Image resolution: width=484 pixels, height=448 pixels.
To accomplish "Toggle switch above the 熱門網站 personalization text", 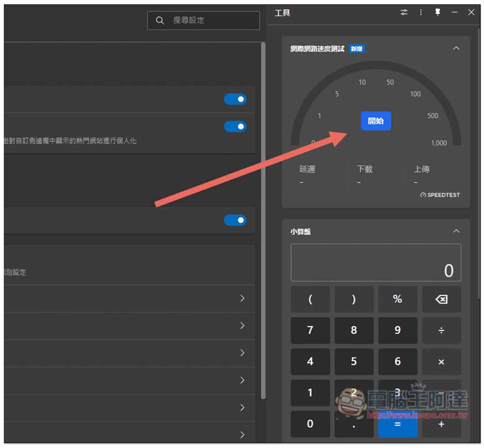I will click(x=235, y=126).
